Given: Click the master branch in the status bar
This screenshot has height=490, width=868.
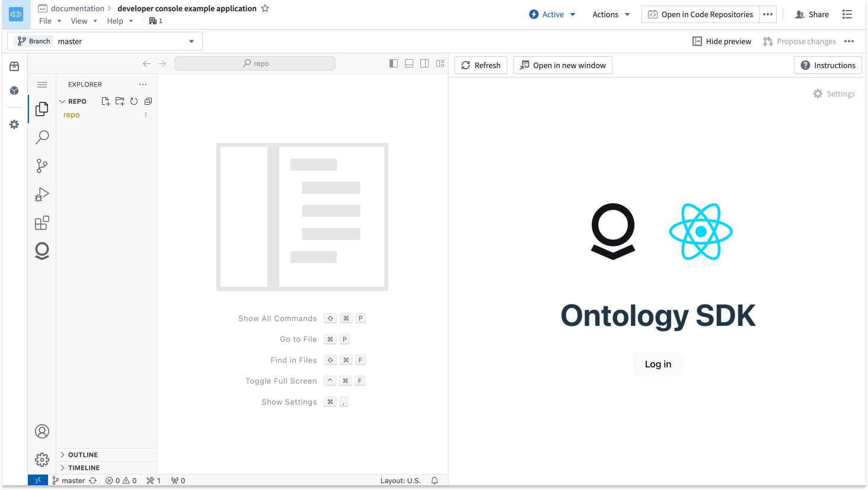Looking at the screenshot, I should 69,481.
